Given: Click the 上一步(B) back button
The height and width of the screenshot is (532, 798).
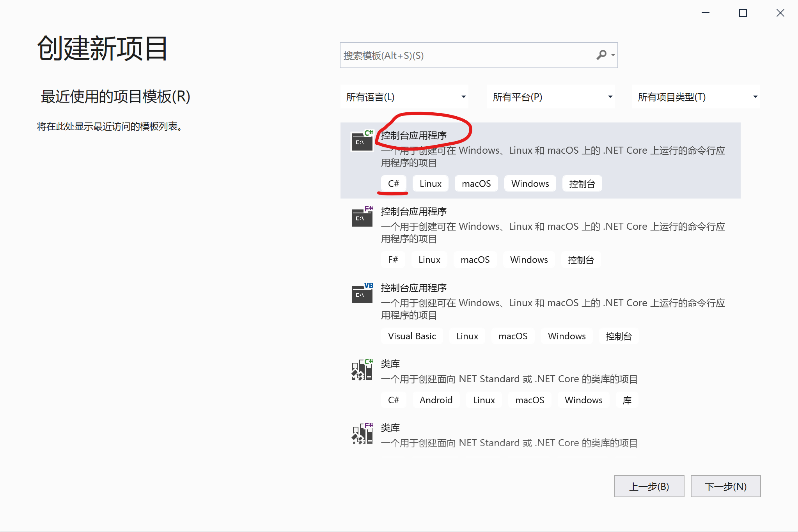Looking at the screenshot, I should click(649, 486).
